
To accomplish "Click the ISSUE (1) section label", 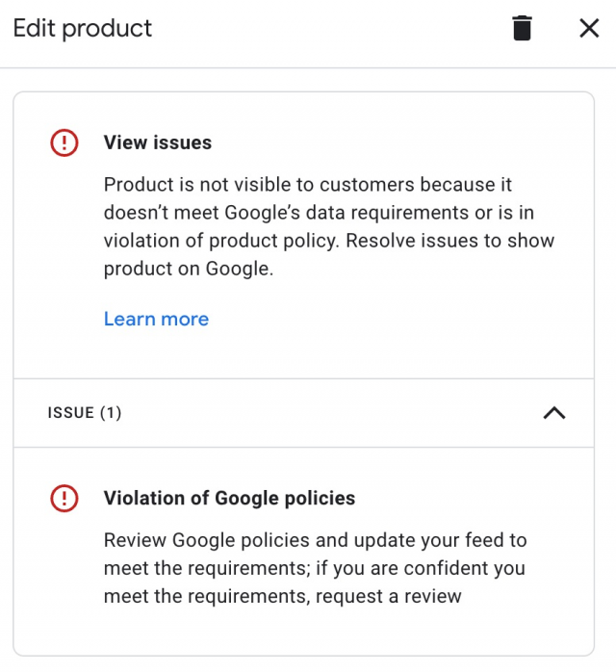I will [x=85, y=413].
